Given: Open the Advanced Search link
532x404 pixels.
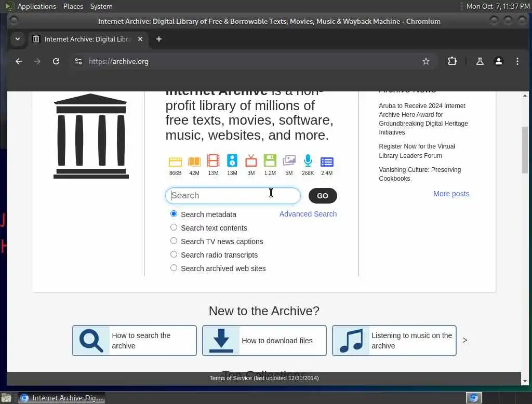Looking at the screenshot, I should (x=308, y=214).
